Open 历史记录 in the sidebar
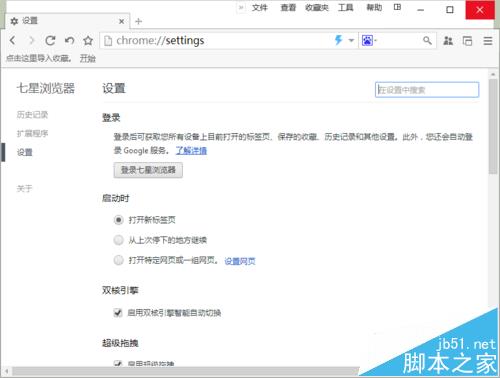Viewport: 500px width, 378px height. click(32, 115)
